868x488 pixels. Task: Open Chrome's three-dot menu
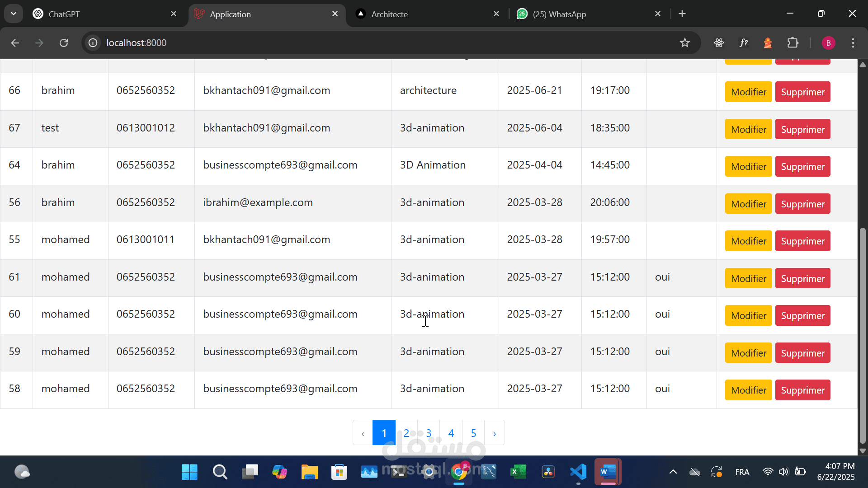click(x=853, y=42)
